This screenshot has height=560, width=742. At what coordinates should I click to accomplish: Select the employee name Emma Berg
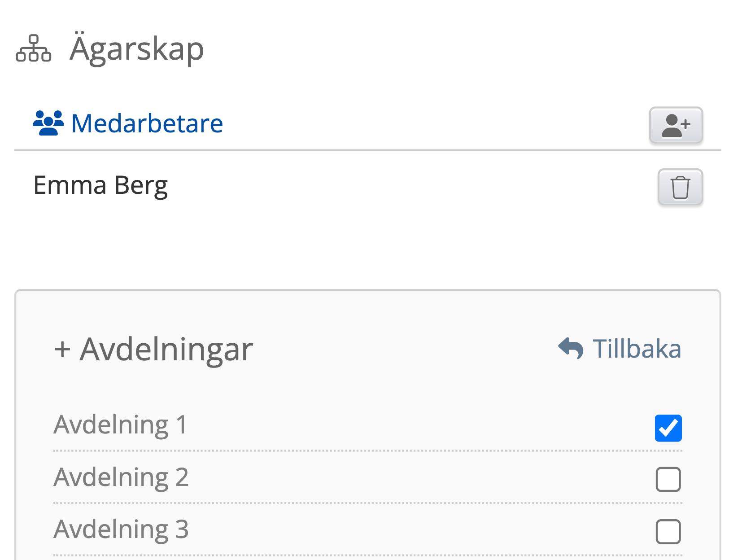[100, 185]
